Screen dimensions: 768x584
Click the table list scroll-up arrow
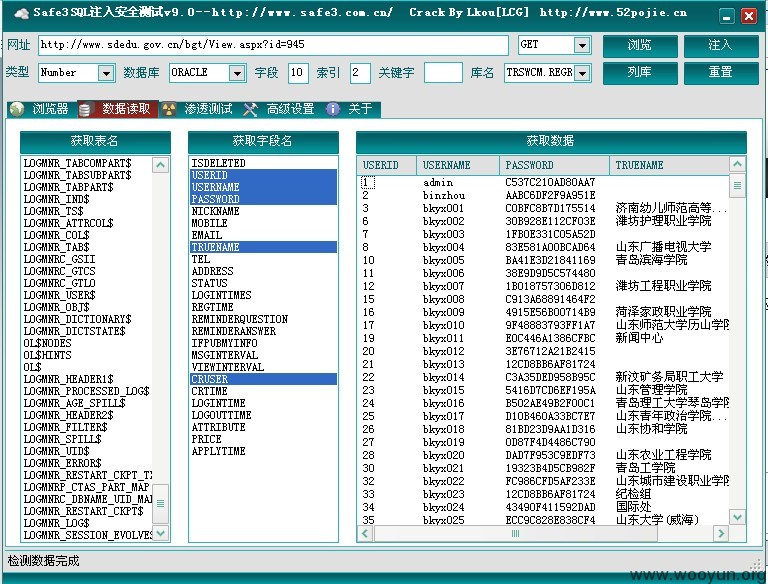click(161, 165)
